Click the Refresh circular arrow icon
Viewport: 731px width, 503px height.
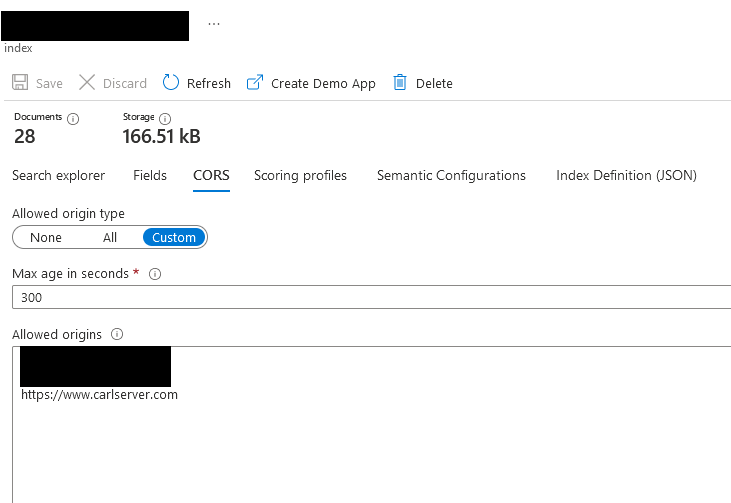click(171, 83)
